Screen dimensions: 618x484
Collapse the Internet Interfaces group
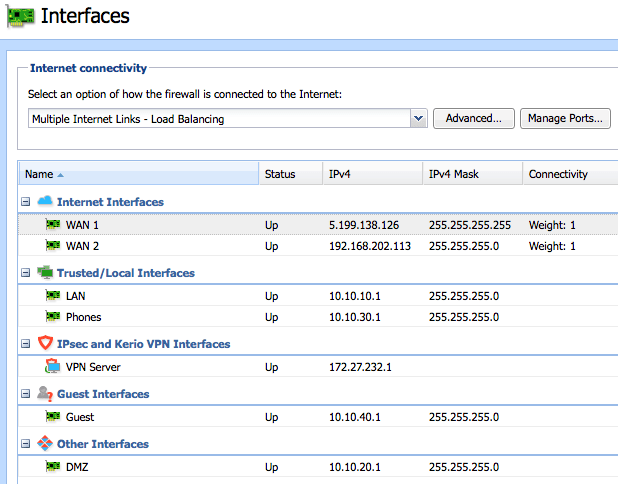(x=26, y=202)
